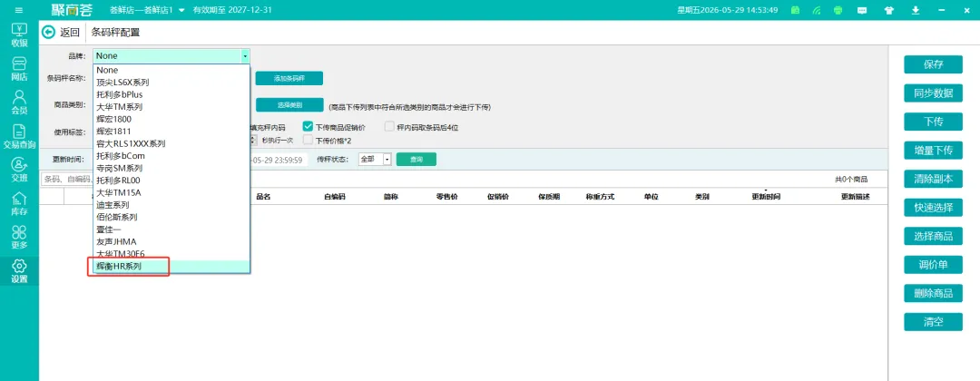Screen dimensions: 980x381
Task: Open the store selector 荟鲜店—荟鲜店1 dropdown
Action: click(146, 10)
